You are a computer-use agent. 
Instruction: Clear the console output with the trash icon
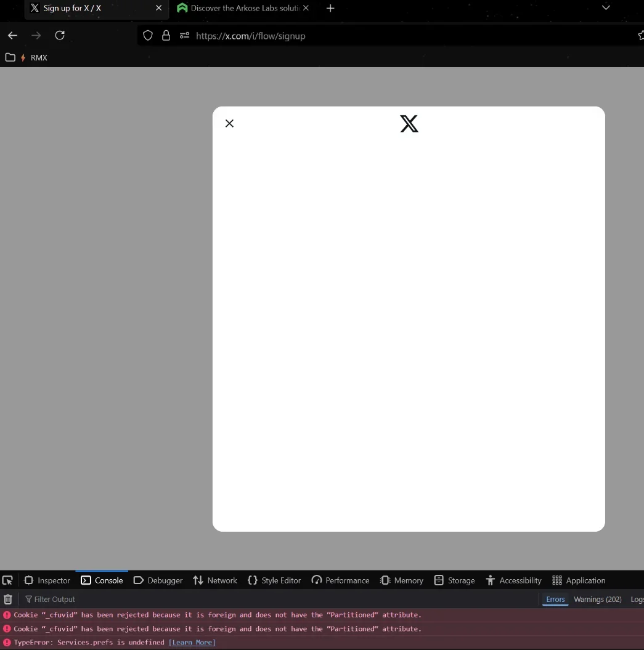coord(8,599)
